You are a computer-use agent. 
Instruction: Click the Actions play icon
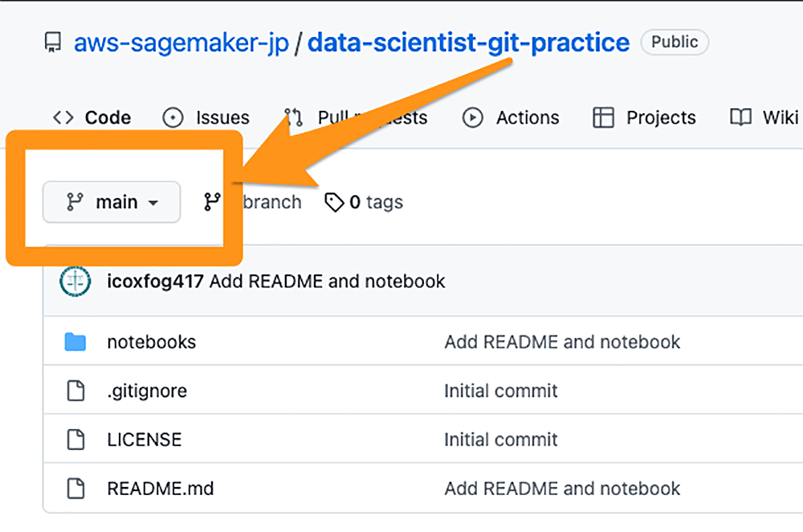pos(473,118)
